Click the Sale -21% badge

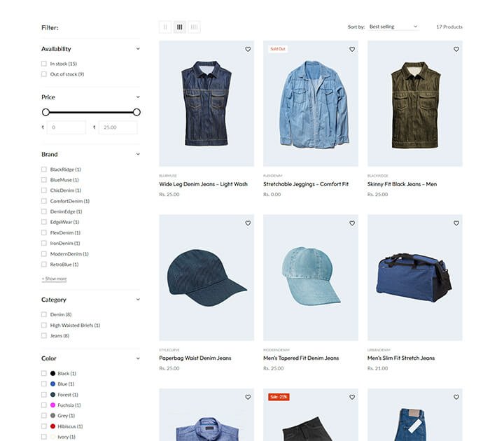(x=279, y=397)
